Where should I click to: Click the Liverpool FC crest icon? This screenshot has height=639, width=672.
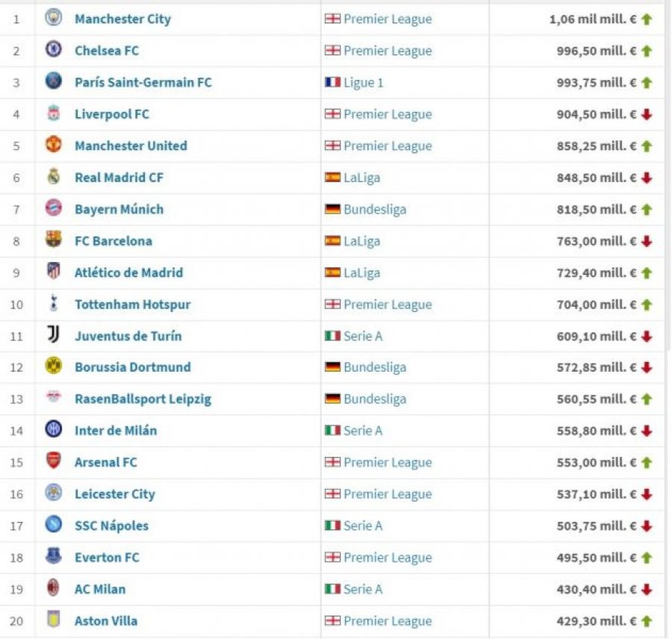coord(54,113)
